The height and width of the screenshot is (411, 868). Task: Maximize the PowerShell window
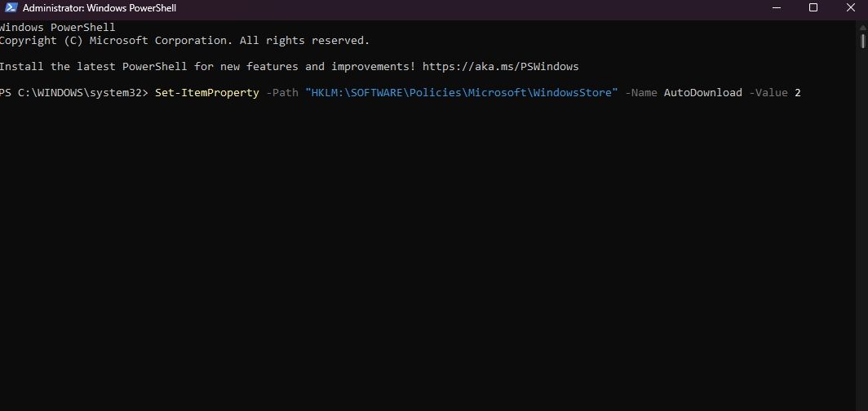tap(813, 8)
